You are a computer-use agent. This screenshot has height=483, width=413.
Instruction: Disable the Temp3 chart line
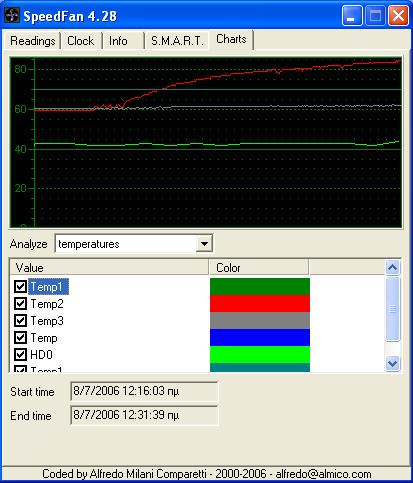20,320
